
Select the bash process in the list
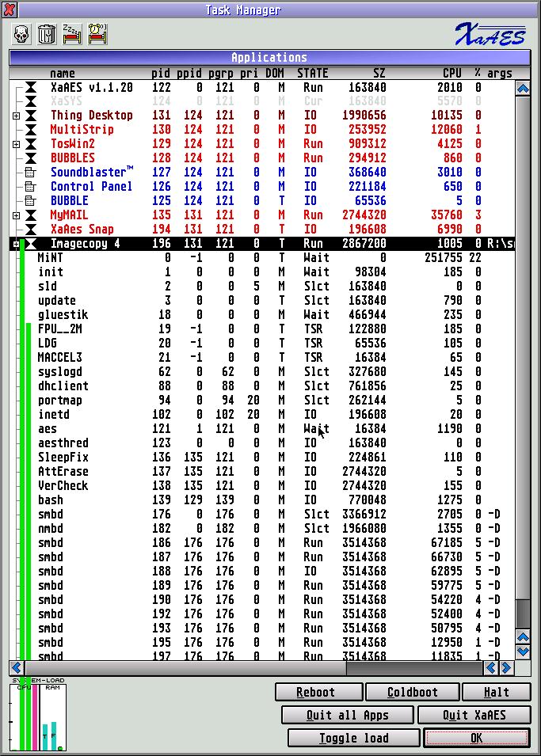tap(51, 500)
